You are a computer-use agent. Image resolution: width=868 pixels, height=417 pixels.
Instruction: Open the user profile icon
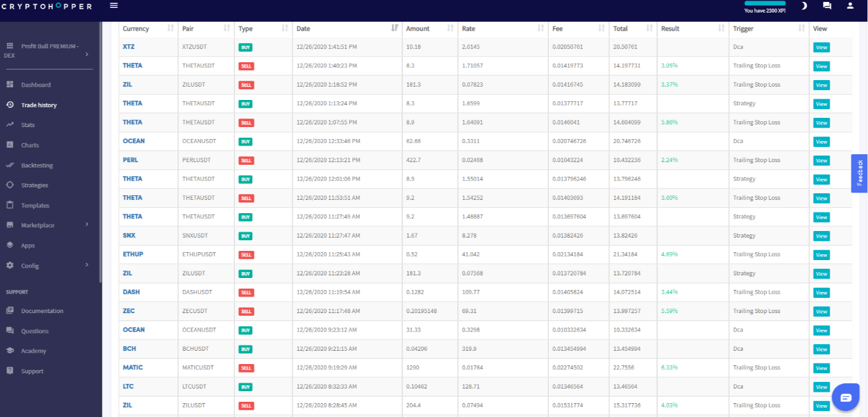pos(850,6)
